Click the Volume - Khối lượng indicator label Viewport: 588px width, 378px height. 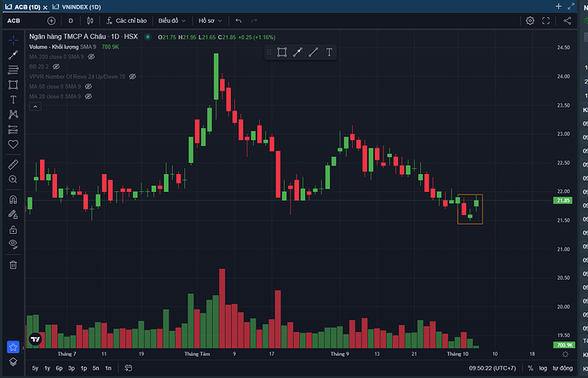54,47
